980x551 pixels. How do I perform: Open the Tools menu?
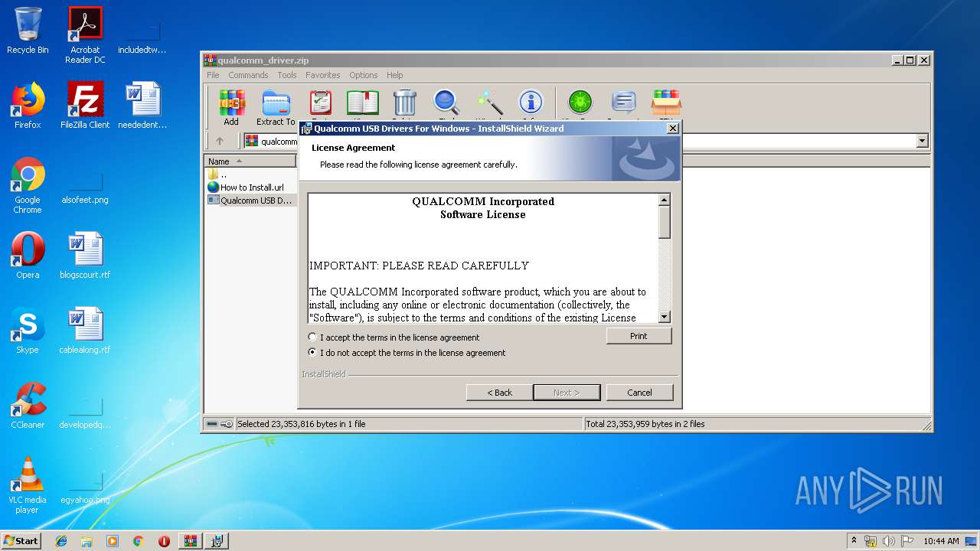287,75
